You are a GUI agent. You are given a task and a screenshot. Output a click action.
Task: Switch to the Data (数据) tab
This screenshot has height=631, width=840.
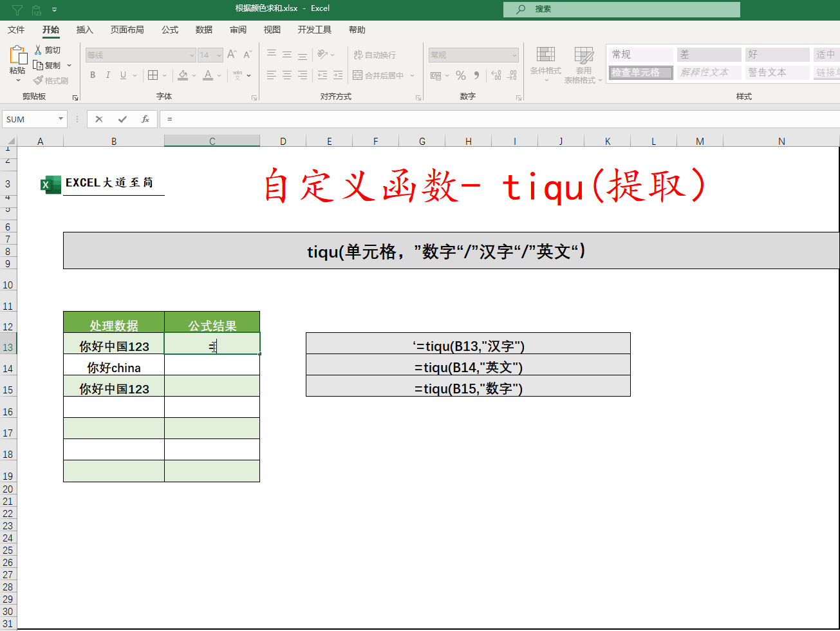pos(204,30)
